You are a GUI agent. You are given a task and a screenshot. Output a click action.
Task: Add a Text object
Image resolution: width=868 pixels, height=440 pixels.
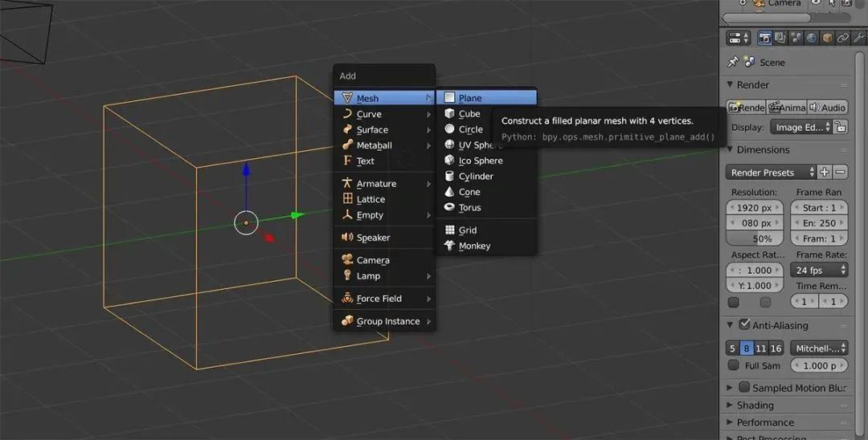click(384, 161)
